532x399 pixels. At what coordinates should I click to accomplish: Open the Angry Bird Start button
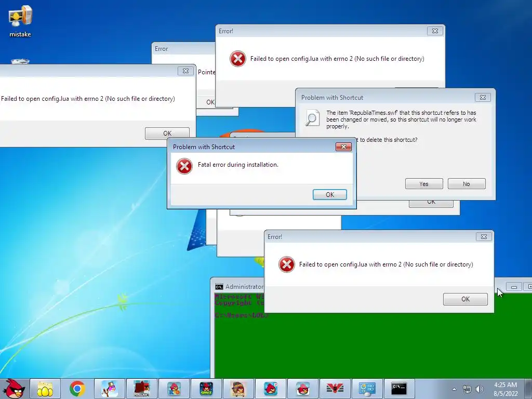(x=14, y=389)
